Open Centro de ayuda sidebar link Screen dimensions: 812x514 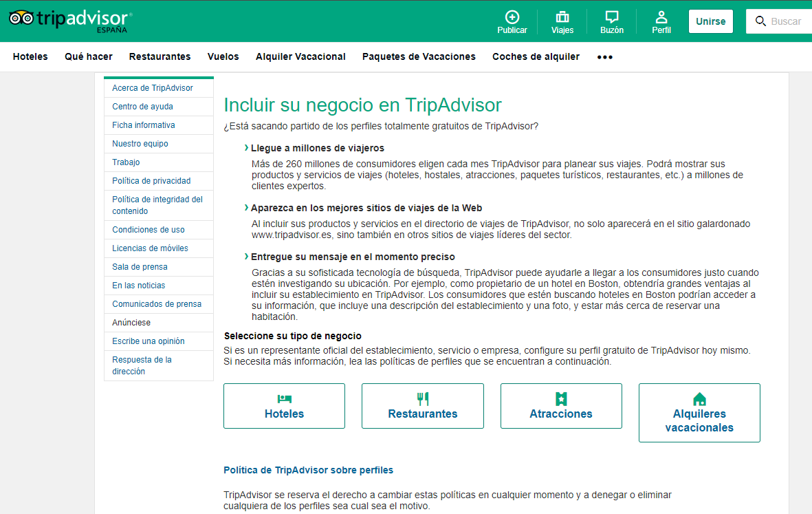click(x=142, y=106)
